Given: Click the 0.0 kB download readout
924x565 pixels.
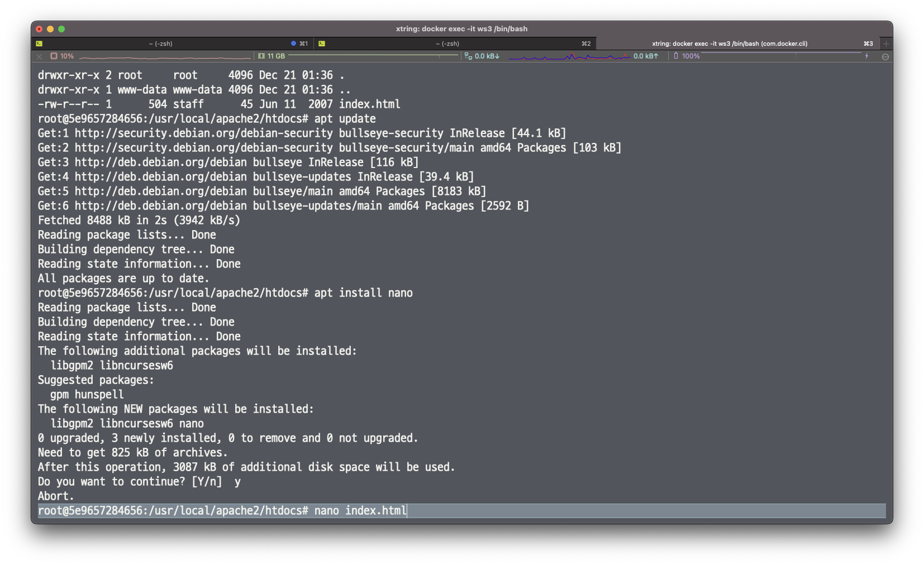Looking at the screenshot, I should [x=487, y=56].
